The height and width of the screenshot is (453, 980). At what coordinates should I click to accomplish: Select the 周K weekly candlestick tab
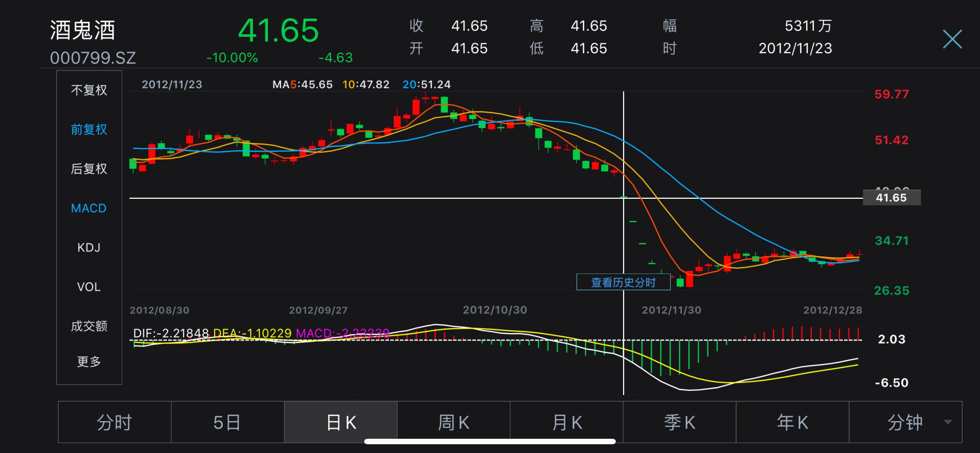coord(454,422)
